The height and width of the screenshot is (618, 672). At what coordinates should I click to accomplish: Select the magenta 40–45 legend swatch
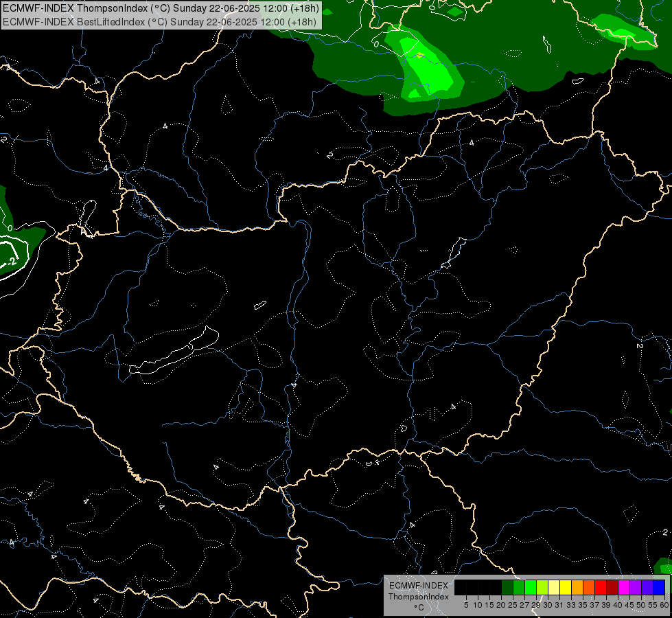point(624,587)
